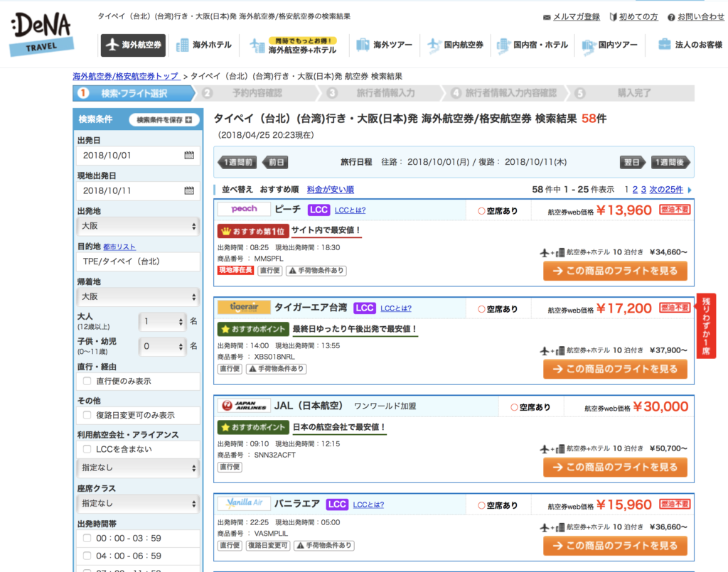Check departure time 00:00 - 03:59
The image size is (728, 572).
point(87,538)
